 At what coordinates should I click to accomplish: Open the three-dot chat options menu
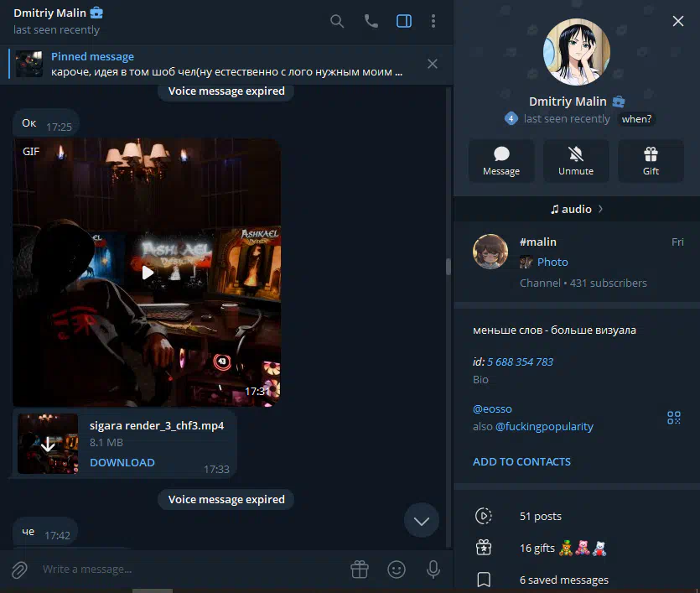click(433, 21)
